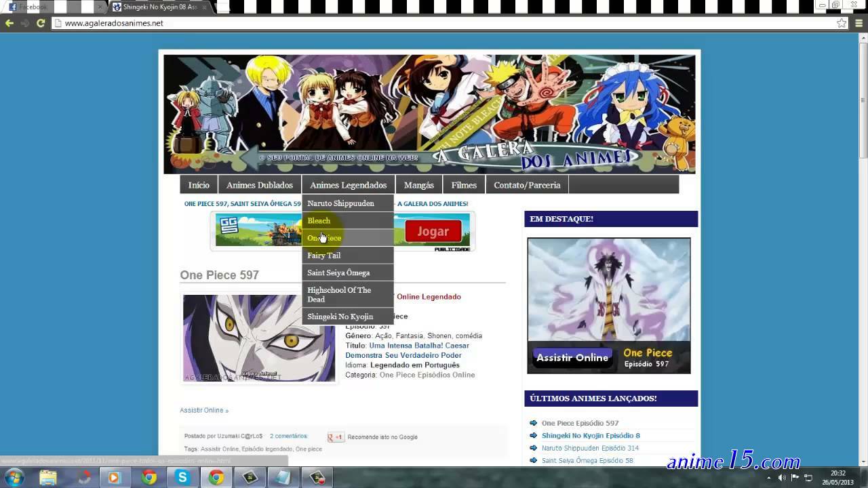
Task: Open the 2 comentários link
Action: (288, 436)
